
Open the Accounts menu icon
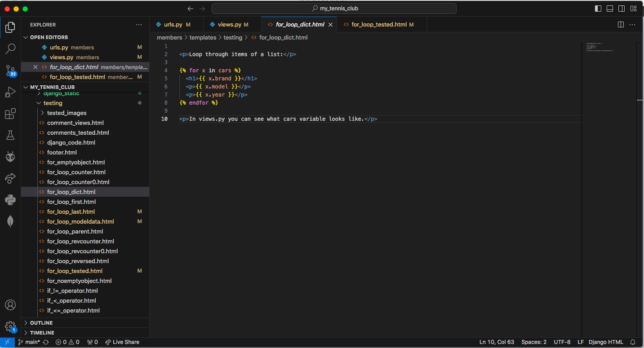point(10,305)
